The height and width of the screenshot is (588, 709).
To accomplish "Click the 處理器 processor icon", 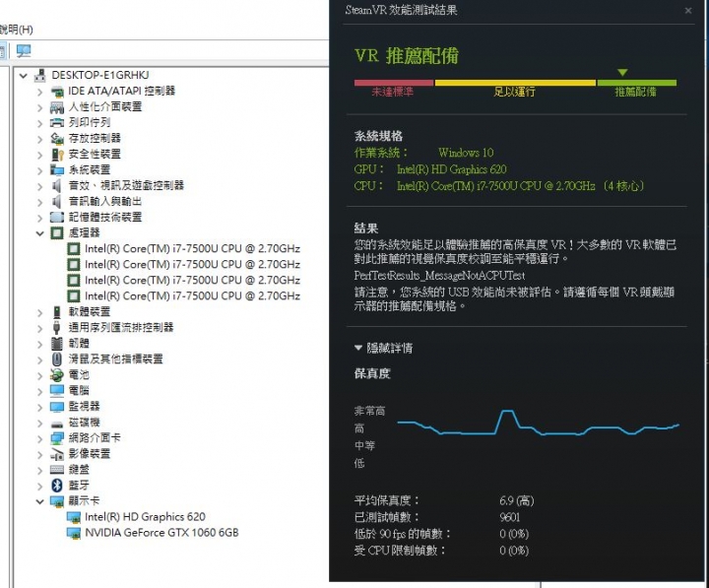I will [x=57, y=233].
